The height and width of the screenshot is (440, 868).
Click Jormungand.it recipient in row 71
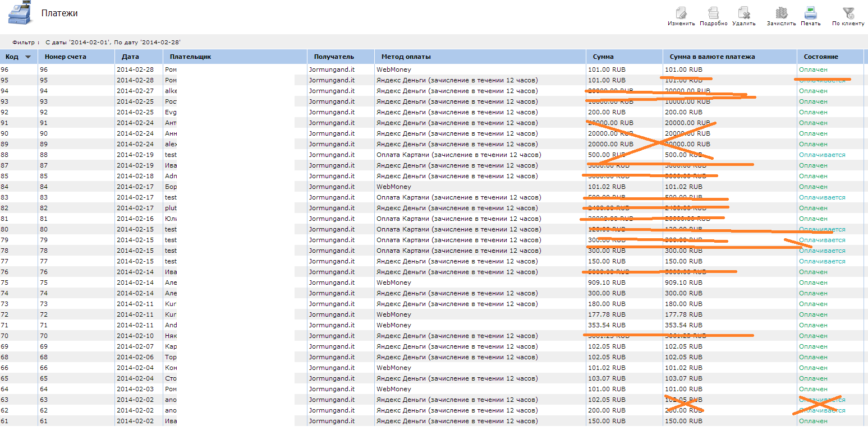(332, 325)
